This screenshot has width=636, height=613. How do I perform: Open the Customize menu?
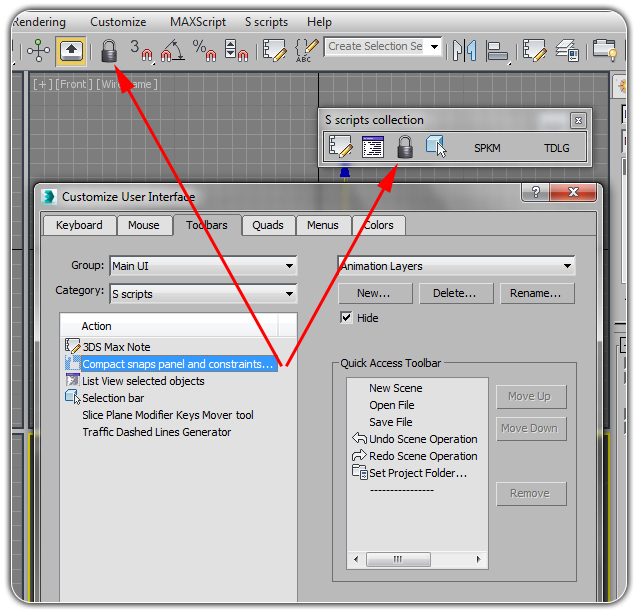tap(118, 22)
